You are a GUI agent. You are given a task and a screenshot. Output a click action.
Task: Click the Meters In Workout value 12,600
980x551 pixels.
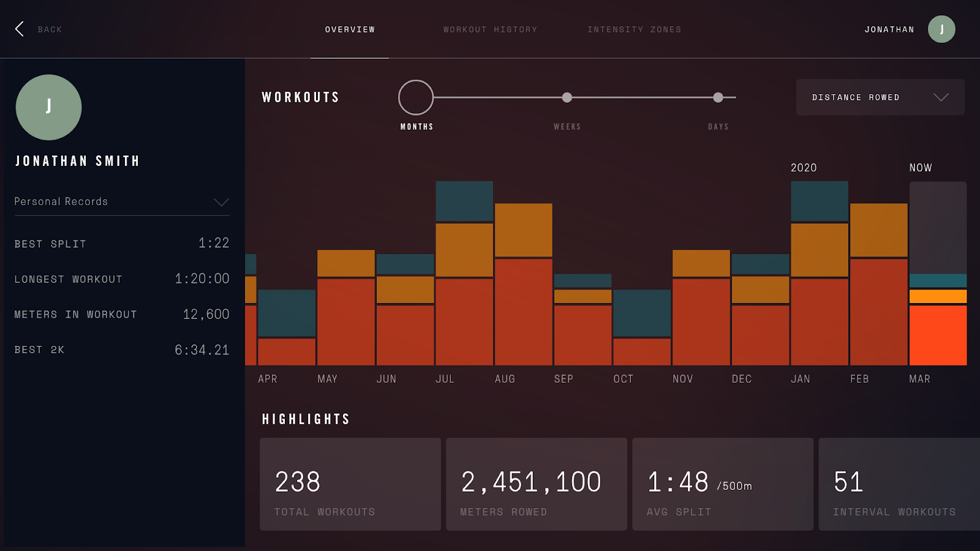[206, 314]
